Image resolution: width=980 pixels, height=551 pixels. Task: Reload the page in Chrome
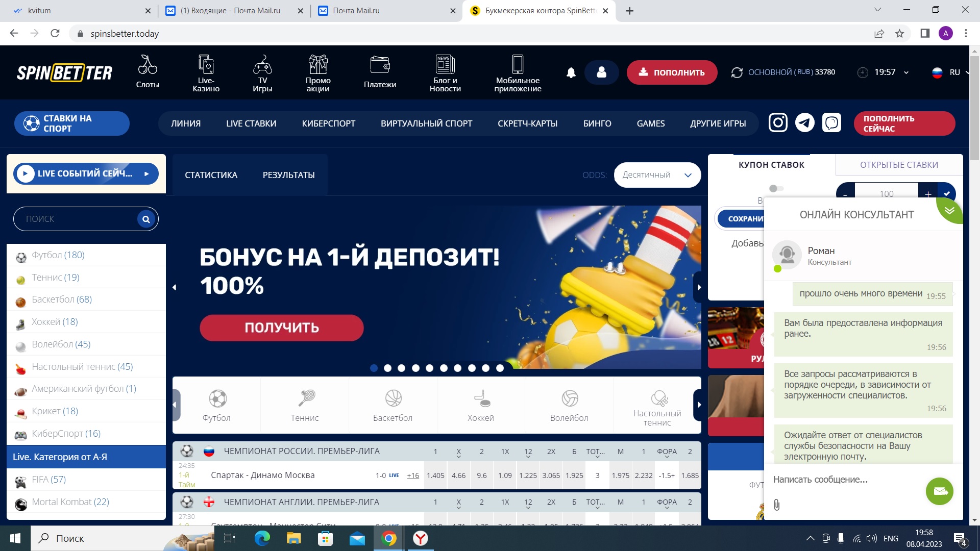(x=55, y=34)
